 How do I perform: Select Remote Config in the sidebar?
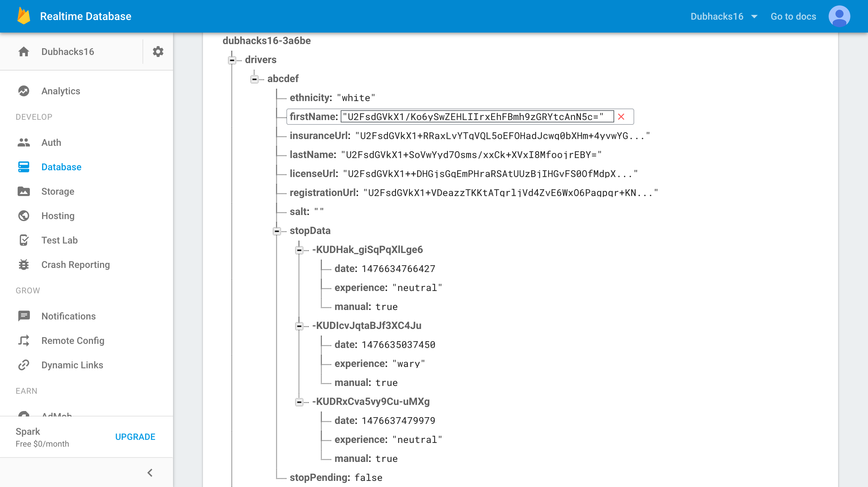point(73,340)
